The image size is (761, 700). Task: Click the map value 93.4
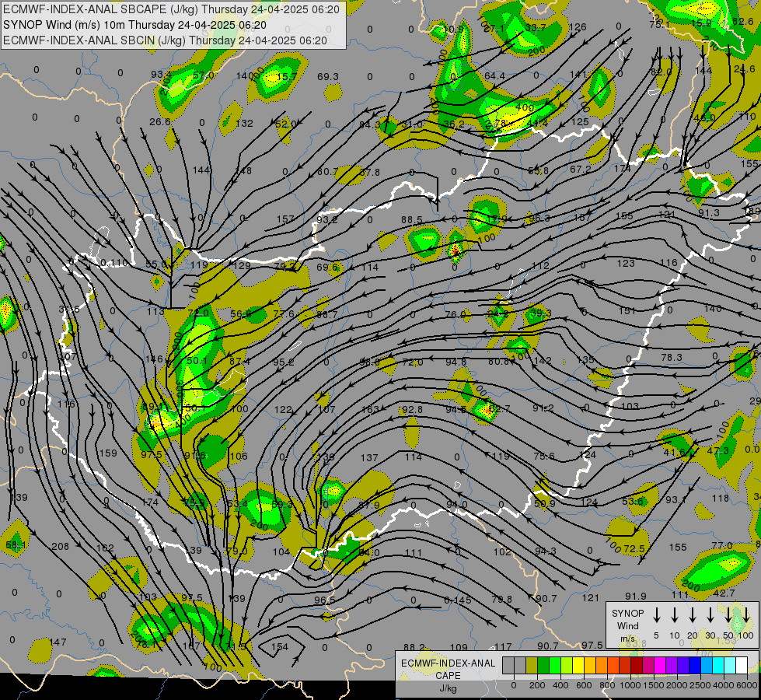161,75
